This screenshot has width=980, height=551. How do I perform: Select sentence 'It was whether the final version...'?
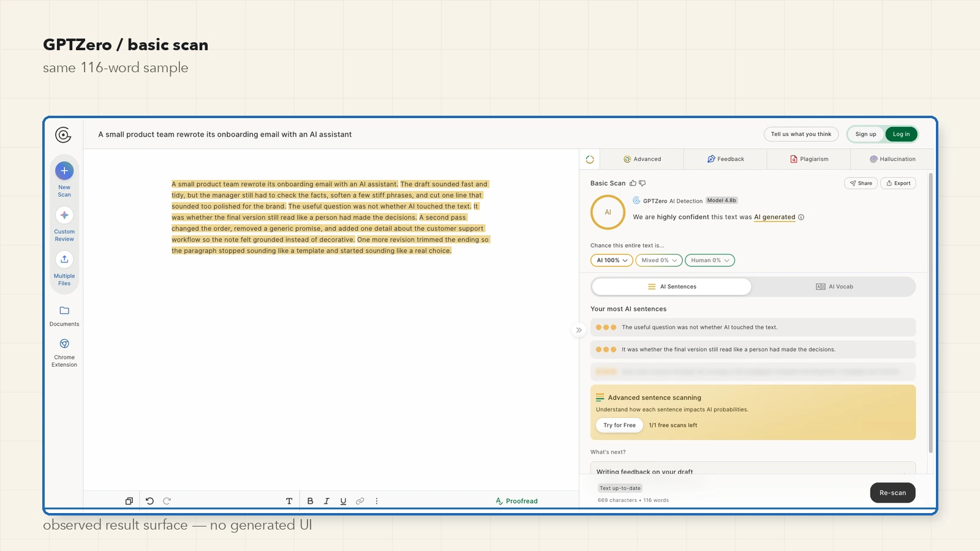point(753,350)
